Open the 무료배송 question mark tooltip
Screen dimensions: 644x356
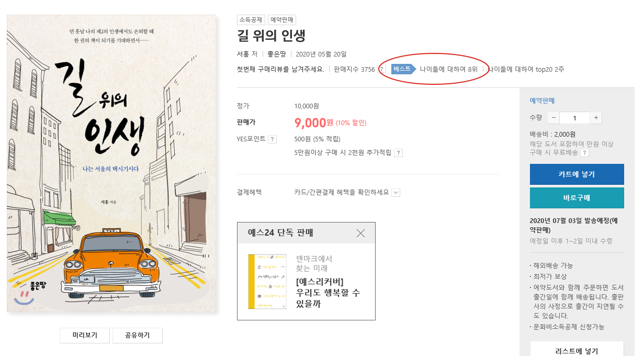point(584,153)
